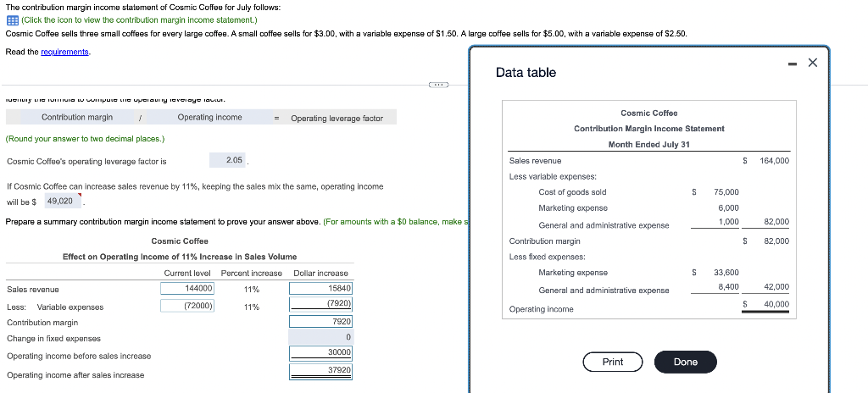Image resolution: width=868 pixels, height=393 pixels.
Task: Click the 'Round your answer to two decimal places' note
Action: 85,139
